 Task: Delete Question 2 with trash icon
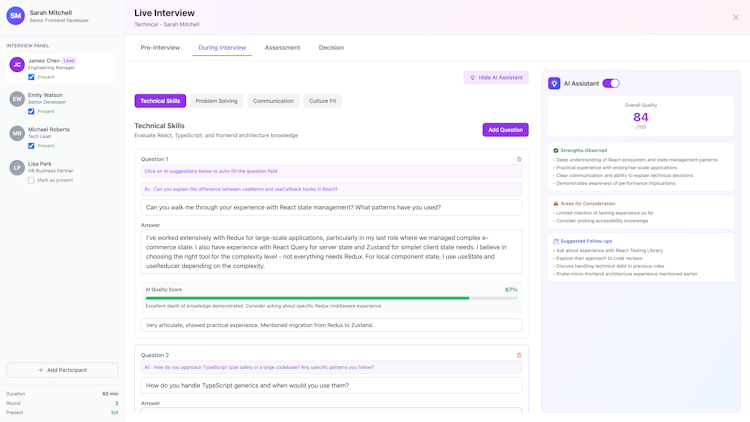point(519,355)
